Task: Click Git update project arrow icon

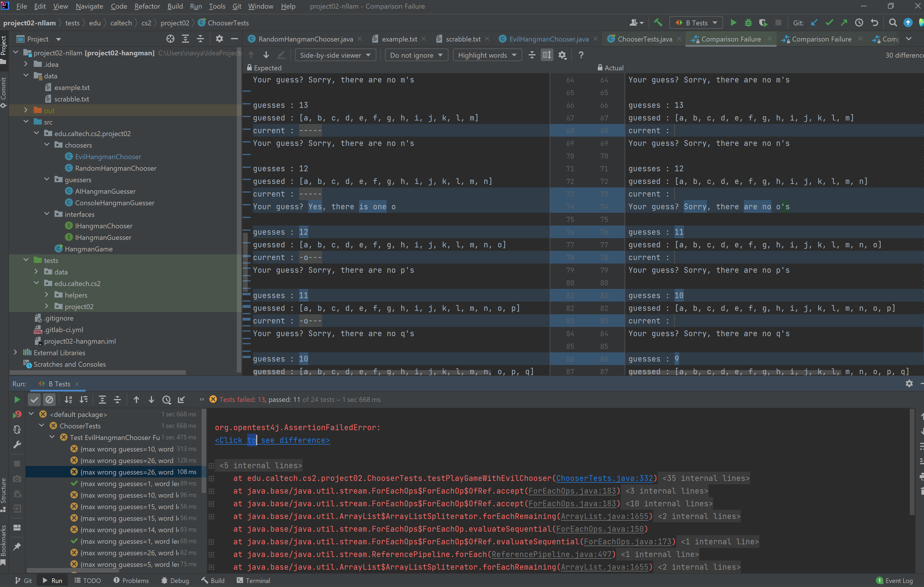Action: [814, 23]
